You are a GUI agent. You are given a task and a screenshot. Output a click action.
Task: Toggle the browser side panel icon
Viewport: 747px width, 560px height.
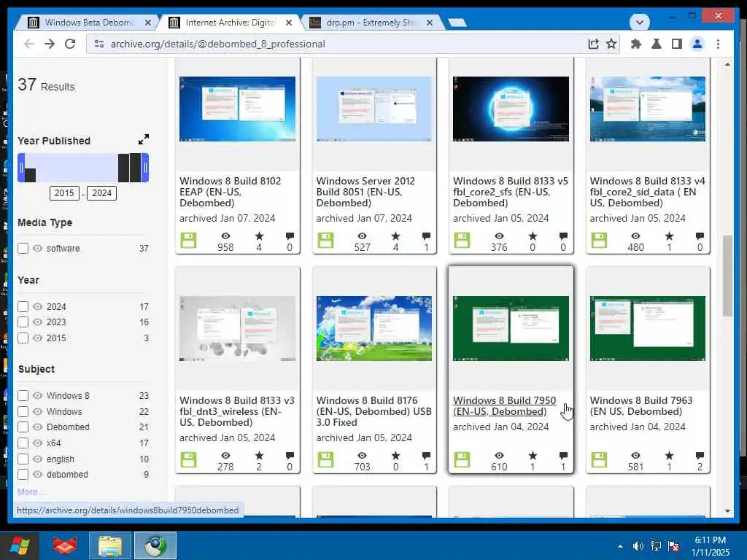[x=676, y=44]
